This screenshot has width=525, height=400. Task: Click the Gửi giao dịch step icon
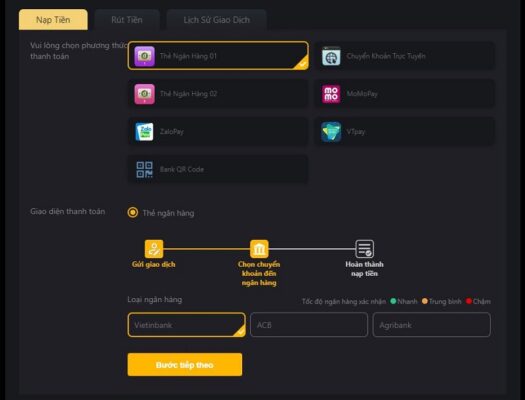[x=154, y=249]
